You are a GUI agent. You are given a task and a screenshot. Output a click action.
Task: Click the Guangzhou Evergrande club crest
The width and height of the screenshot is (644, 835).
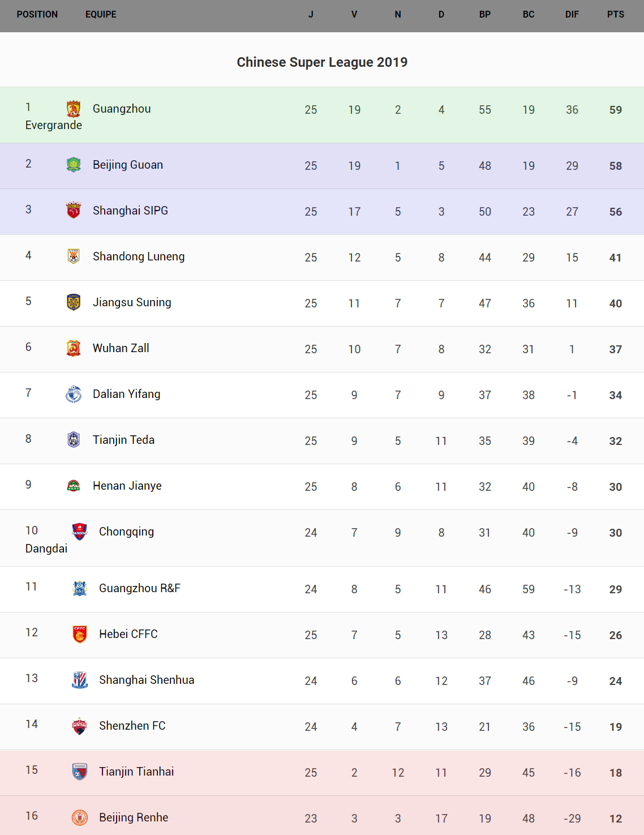coord(74,109)
